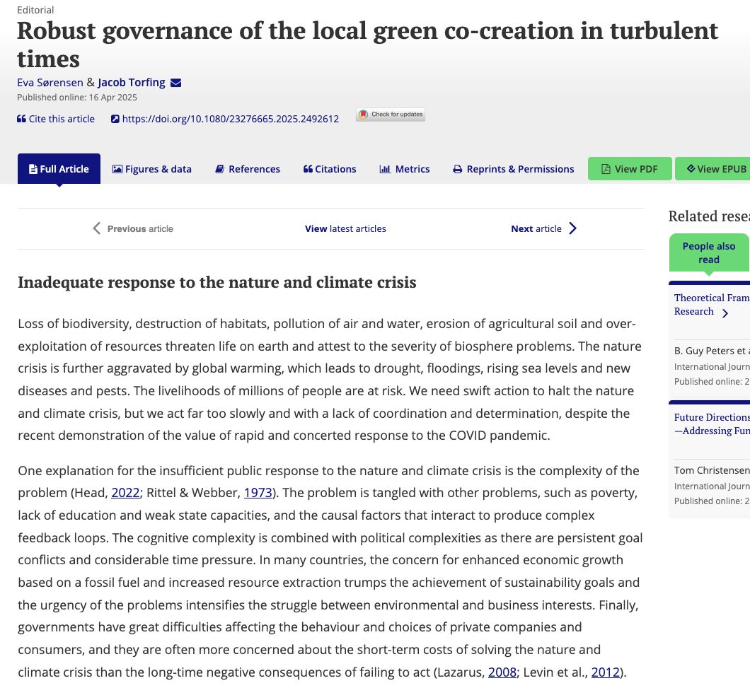Click the Rittel & Webber 1973 link
Image resolution: width=750 pixels, height=700 pixels.
pos(258,492)
